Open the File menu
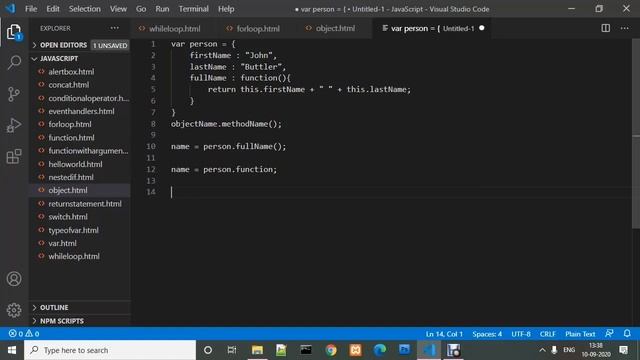The height and width of the screenshot is (360, 640). pyautogui.click(x=31, y=9)
